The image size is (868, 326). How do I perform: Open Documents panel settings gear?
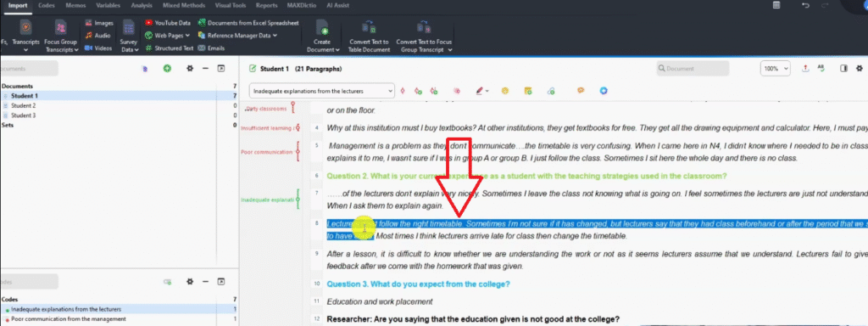point(190,68)
